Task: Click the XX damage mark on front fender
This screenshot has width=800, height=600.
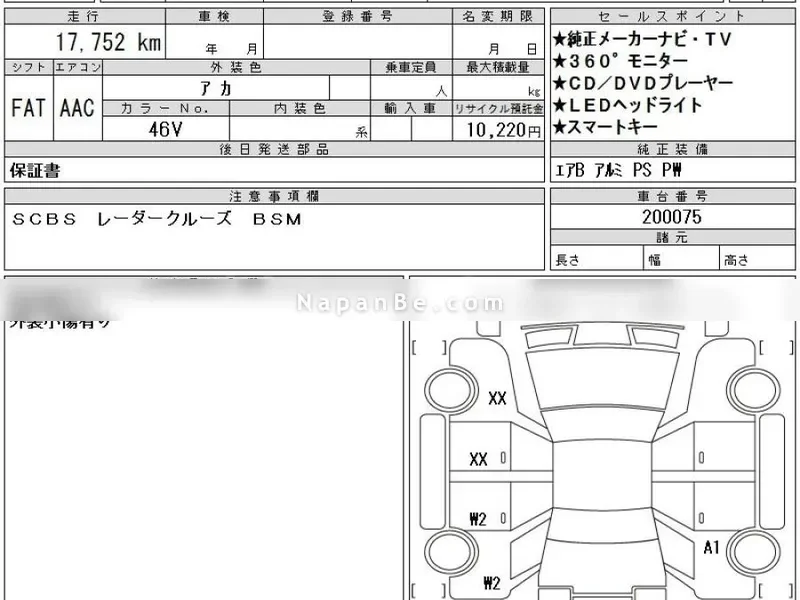Action: tap(497, 399)
